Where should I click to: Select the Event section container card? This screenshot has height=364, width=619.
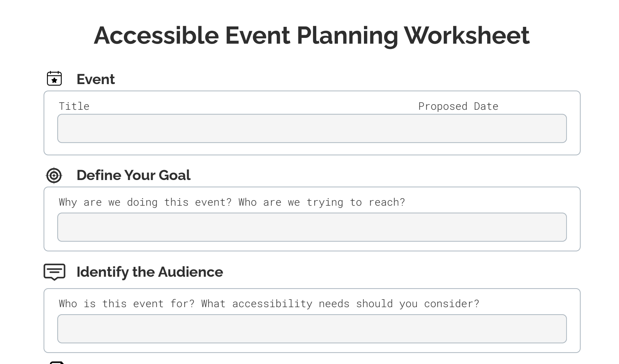tap(312, 123)
